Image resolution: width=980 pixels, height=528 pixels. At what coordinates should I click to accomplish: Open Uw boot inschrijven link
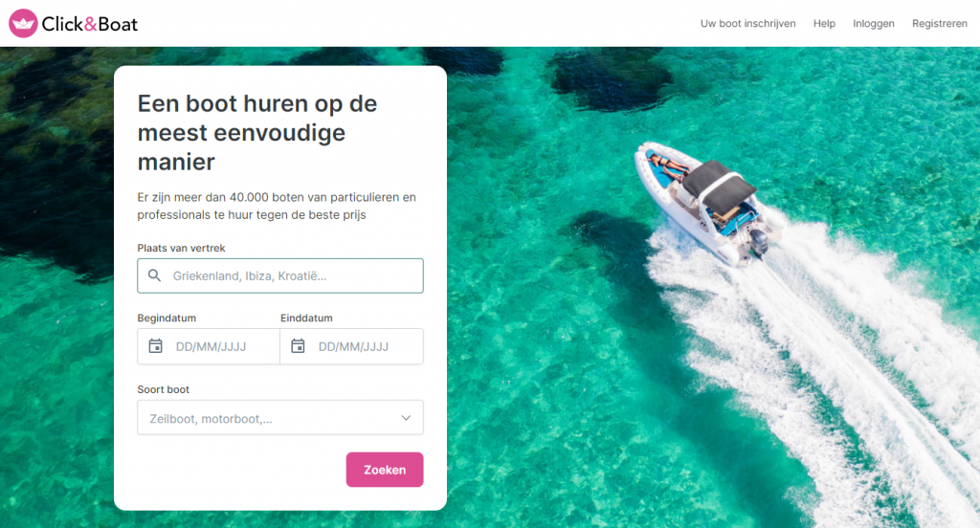pyautogui.click(x=748, y=24)
